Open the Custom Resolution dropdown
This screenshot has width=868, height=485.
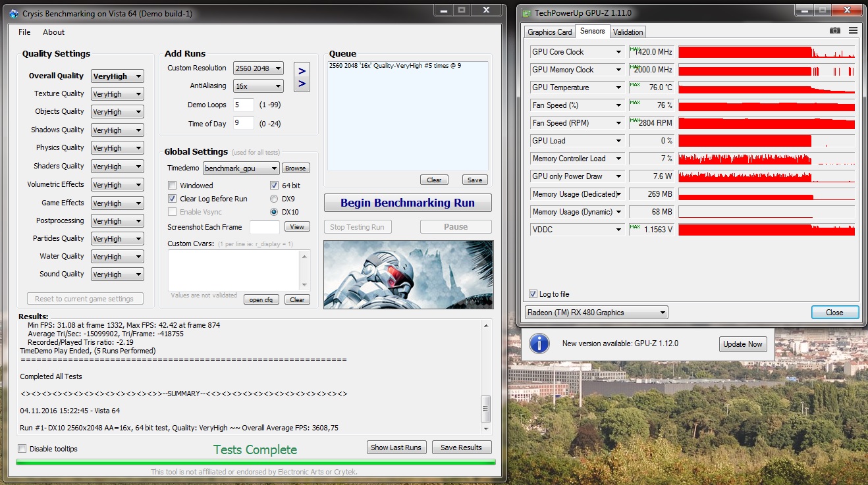[258, 68]
